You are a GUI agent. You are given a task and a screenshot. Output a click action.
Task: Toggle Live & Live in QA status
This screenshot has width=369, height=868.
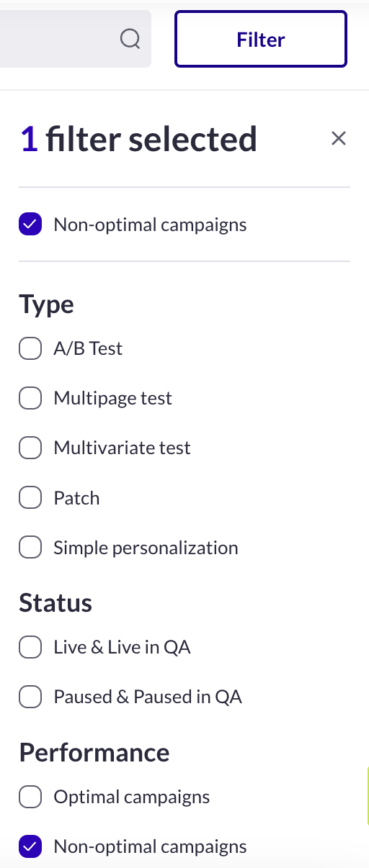click(x=30, y=647)
